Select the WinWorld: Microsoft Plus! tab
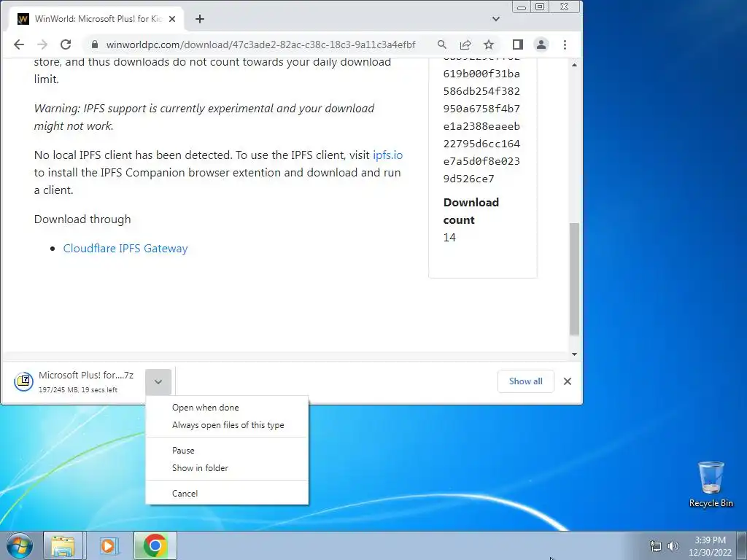 pyautogui.click(x=96, y=19)
